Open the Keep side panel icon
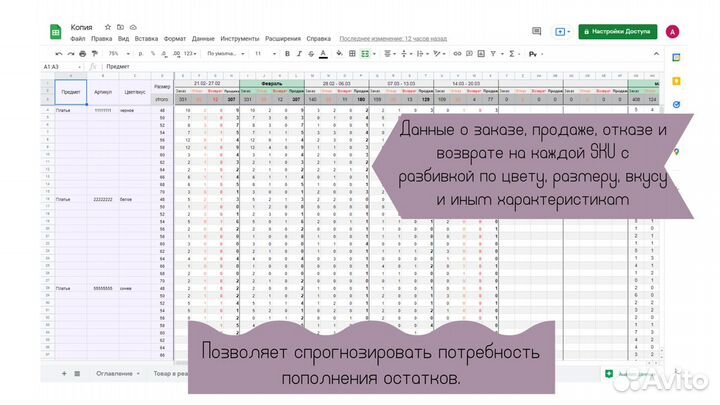 (676, 81)
